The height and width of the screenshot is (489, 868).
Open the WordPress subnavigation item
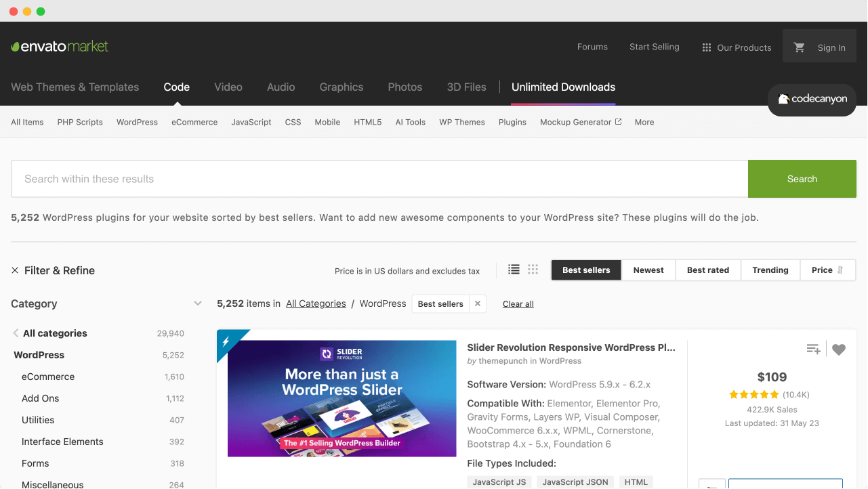click(137, 123)
